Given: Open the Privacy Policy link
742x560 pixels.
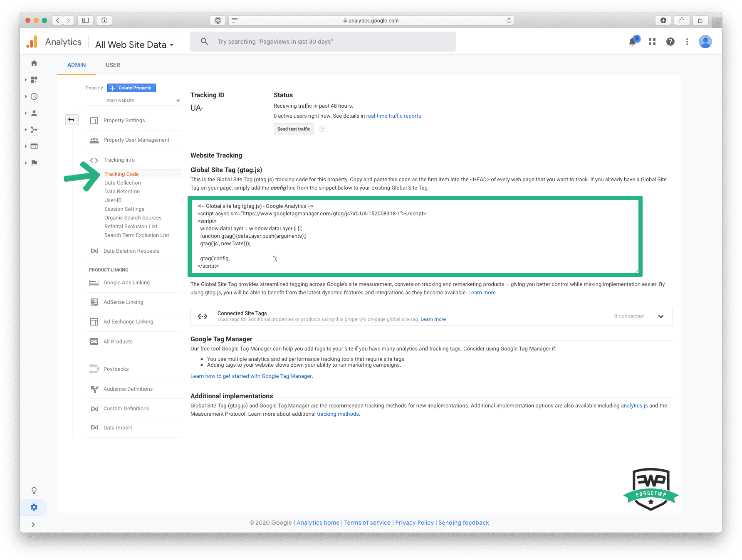Looking at the screenshot, I should pyautogui.click(x=414, y=523).
